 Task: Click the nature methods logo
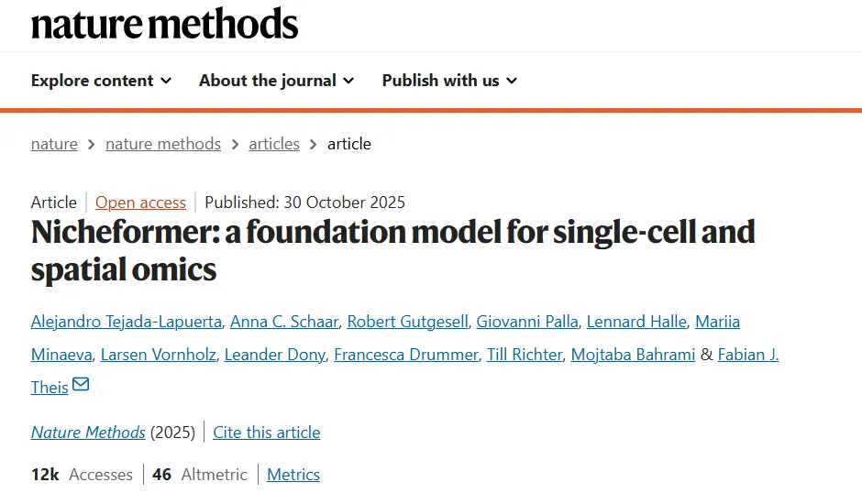pyautogui.click(x=165, y=23)
